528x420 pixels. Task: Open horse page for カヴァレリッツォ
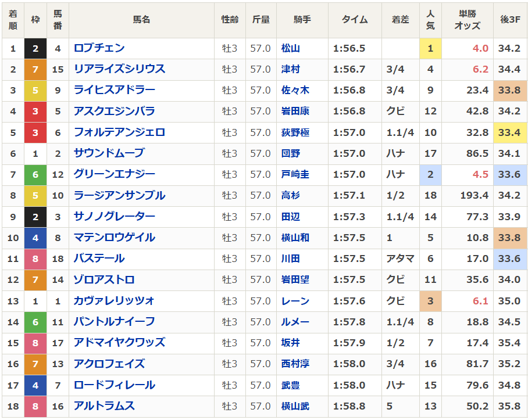click(x=114, y=301)
